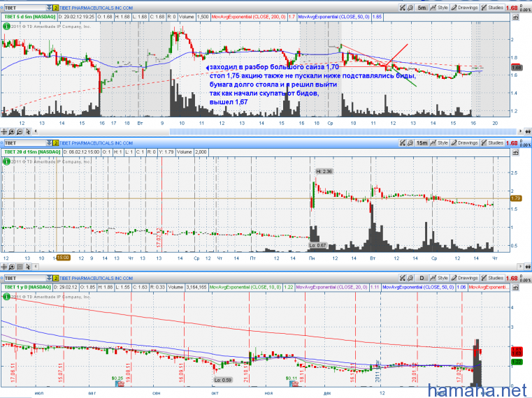Screen dimensions: 532x398
Task: Click yellow link-color 2 icon in 5m chart
Action: (x=56, y=8)
